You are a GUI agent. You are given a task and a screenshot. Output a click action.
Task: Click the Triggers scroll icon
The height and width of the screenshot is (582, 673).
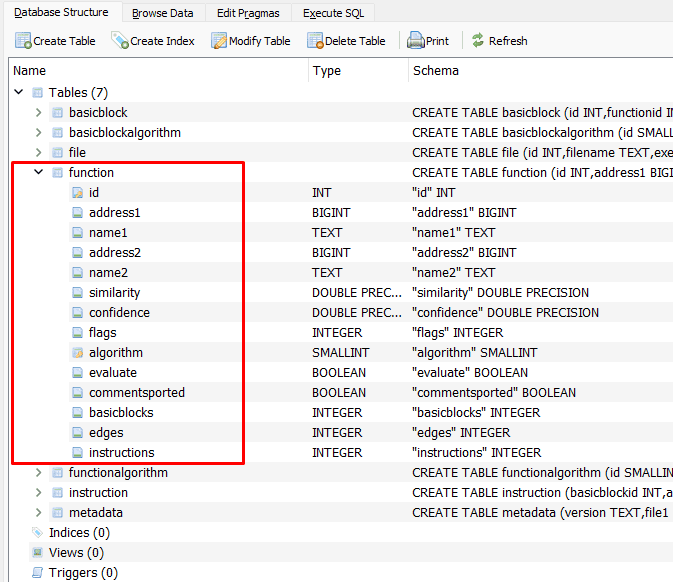click(x=38, y=573)
